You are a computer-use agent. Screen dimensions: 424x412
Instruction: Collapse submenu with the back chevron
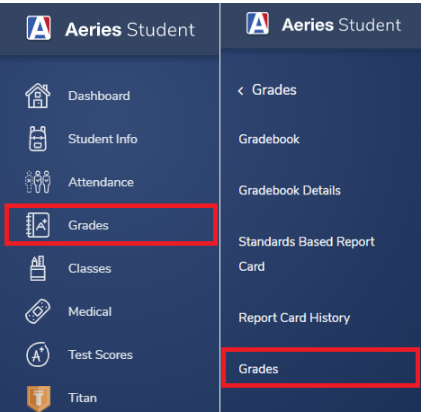pyautogui.click(x=241, y=91)
